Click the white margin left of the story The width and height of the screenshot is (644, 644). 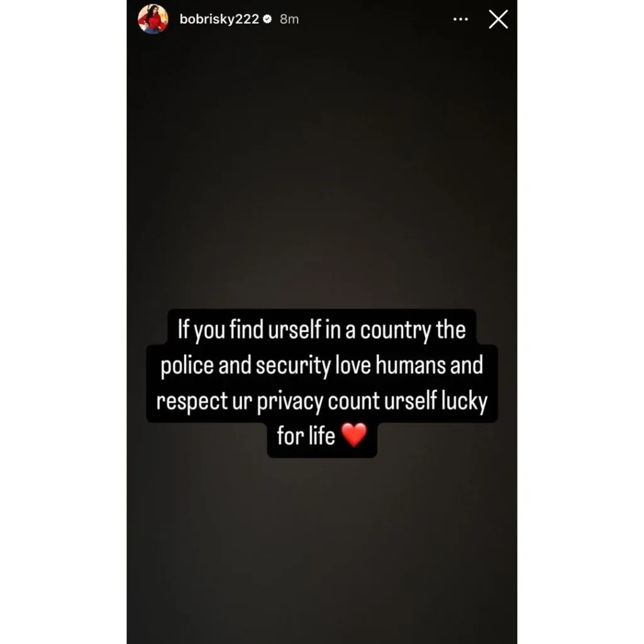(x=64, y=322)
